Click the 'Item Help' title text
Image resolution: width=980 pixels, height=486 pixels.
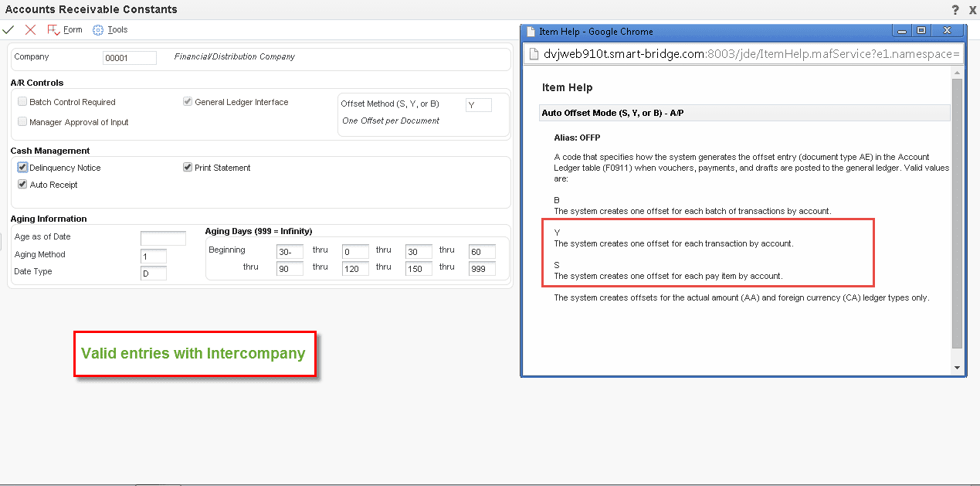(x=567, y=87)
